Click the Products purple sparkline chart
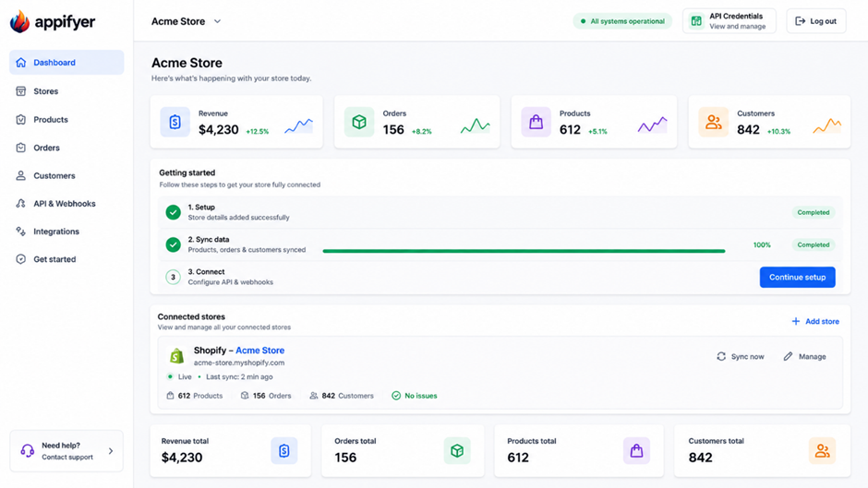Screen dimensions: 868x488 click(652, 125)
